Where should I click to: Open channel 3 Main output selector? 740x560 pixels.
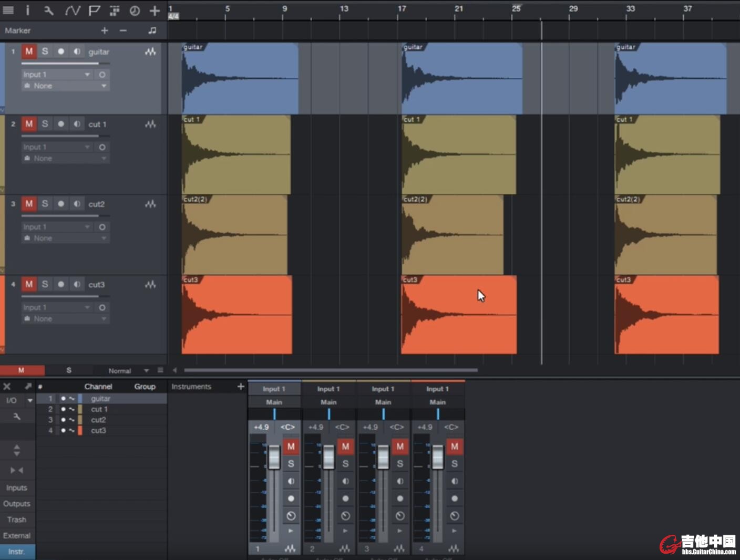tap(383, 402)
